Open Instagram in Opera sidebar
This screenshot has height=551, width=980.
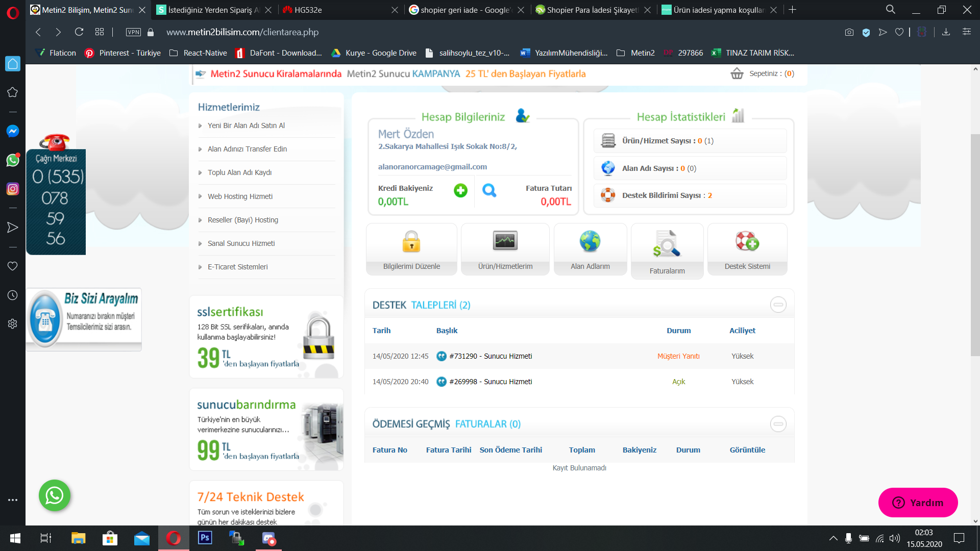[x=13, y=189]
